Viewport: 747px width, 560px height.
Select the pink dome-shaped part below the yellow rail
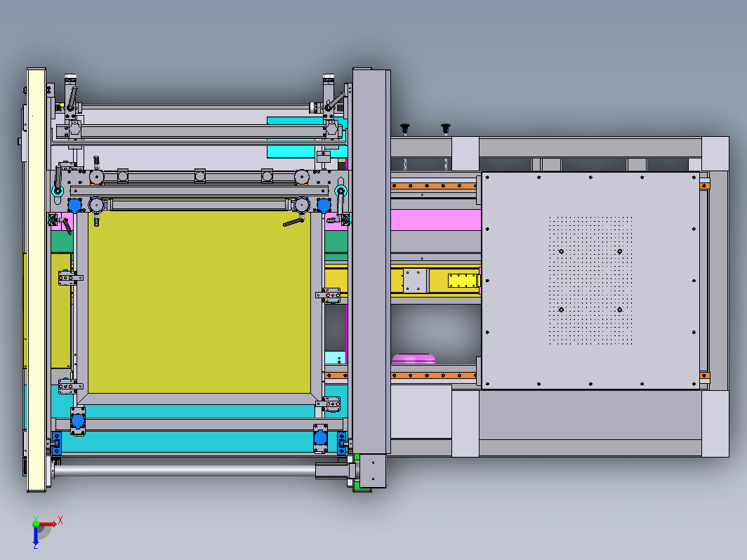(x=414, y=358)
